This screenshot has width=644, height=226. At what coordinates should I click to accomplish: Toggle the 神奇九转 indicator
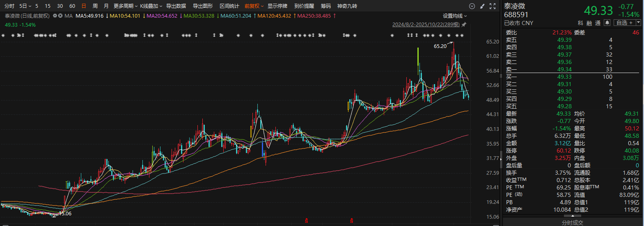(x=347, y=6)
